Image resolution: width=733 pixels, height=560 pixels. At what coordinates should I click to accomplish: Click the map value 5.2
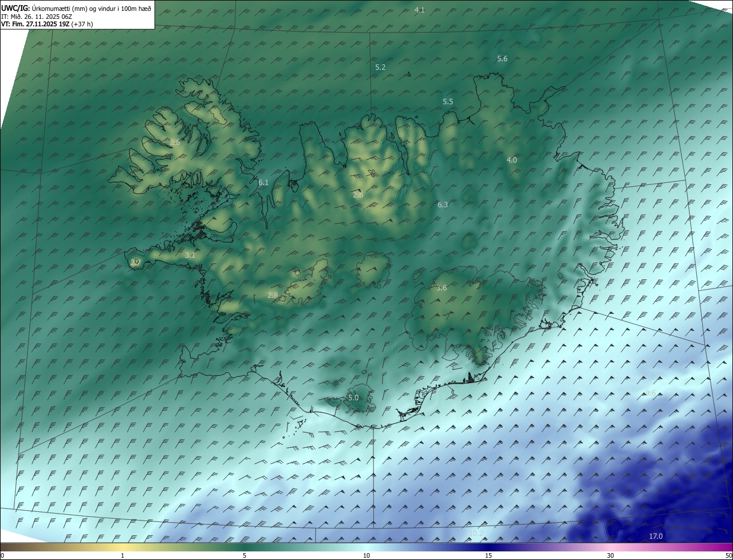(x=380, y=68)
